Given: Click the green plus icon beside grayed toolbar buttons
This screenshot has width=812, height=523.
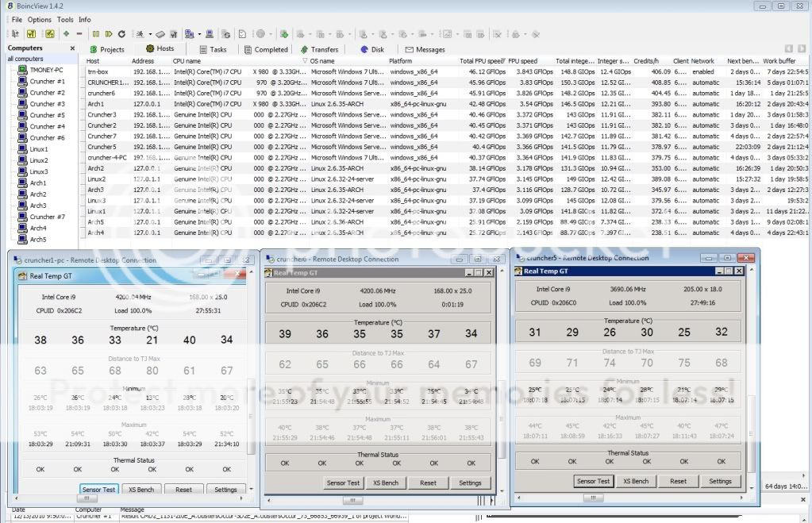Looking at the screenshot, I should [x=284, y=34].
